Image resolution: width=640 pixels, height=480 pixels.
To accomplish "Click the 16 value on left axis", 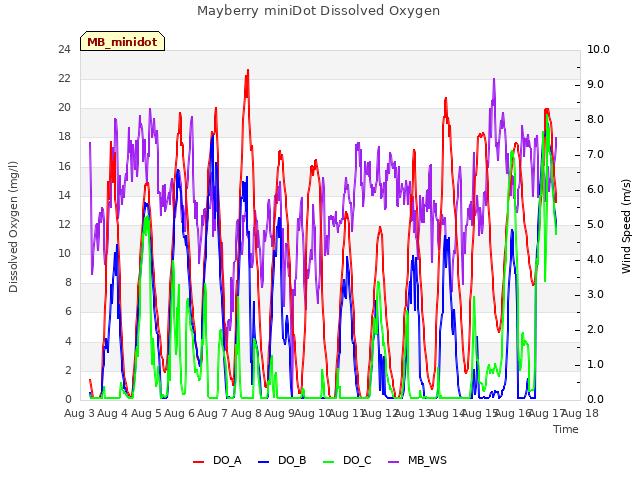I will point(64,166).
